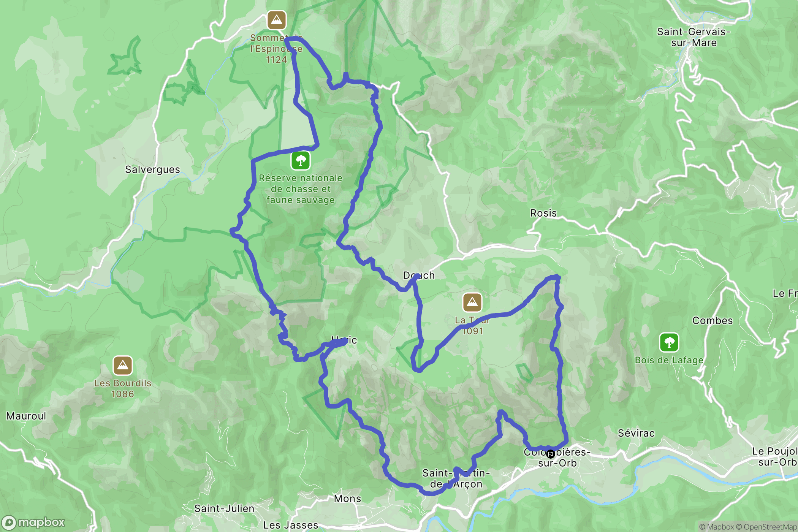Click the black route start flag marker
This screenshot has width=798, height=532.
[550, 454]
